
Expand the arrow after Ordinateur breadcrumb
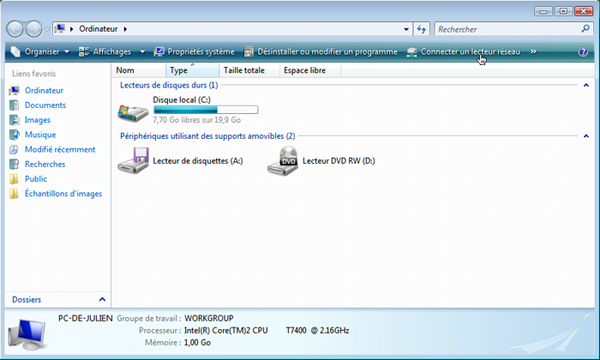click(x=125, y=29)
